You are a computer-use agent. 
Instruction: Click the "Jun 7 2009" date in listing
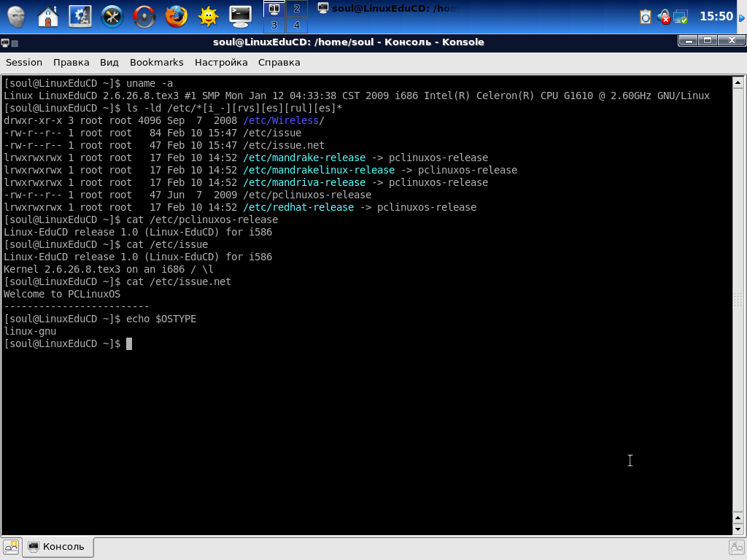tap(202, 195)
